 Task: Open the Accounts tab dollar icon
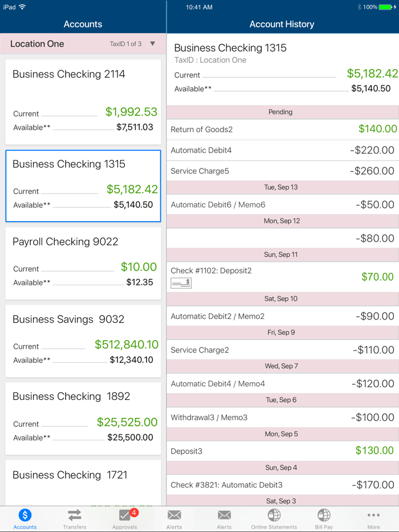[25, 517]
